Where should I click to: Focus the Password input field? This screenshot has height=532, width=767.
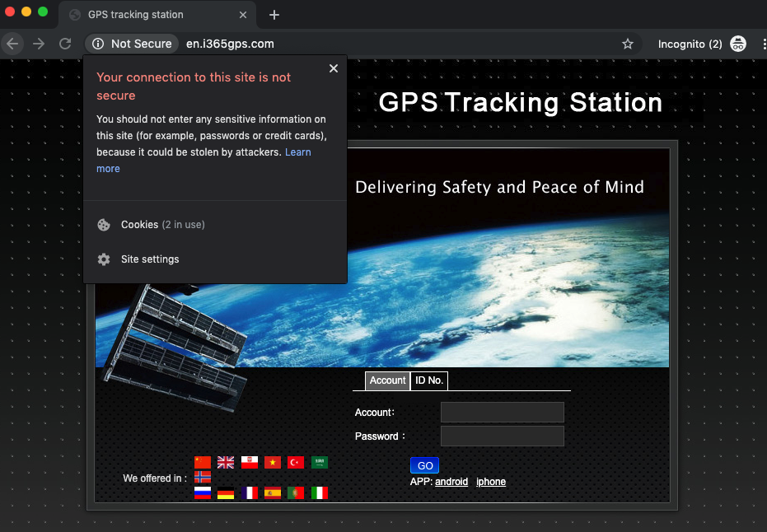click(x=502, y=436)
